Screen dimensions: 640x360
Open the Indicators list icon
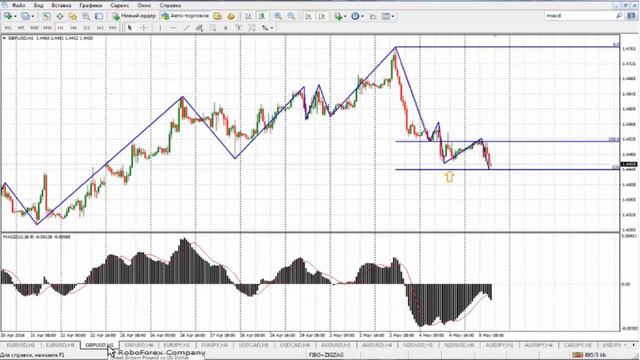click(x=338, y=16)
